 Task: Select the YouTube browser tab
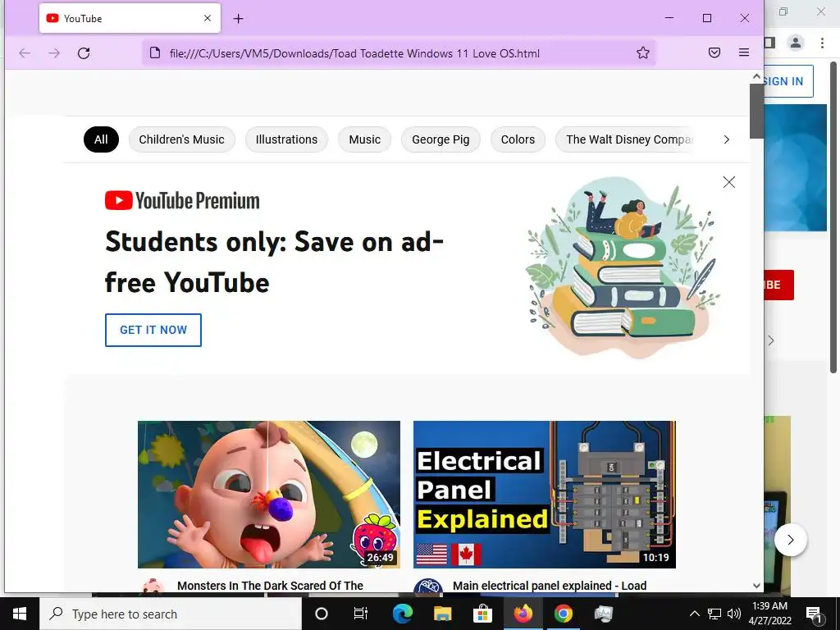tap(130, 18)
